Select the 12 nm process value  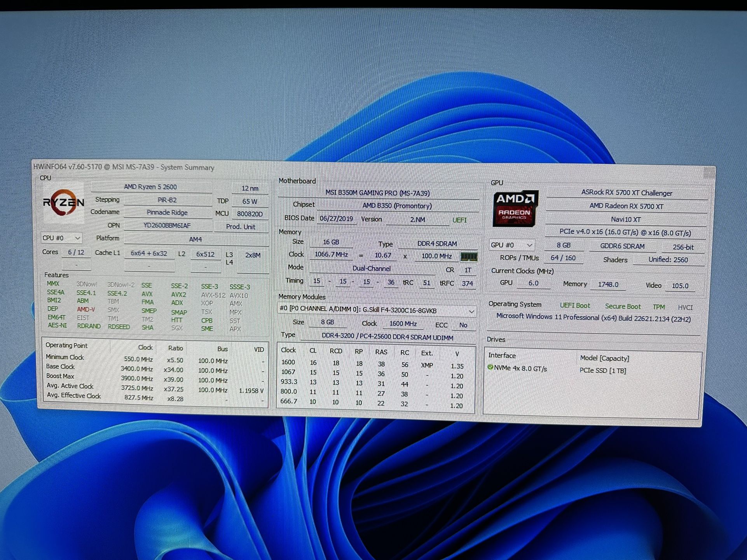click(250, 188)
